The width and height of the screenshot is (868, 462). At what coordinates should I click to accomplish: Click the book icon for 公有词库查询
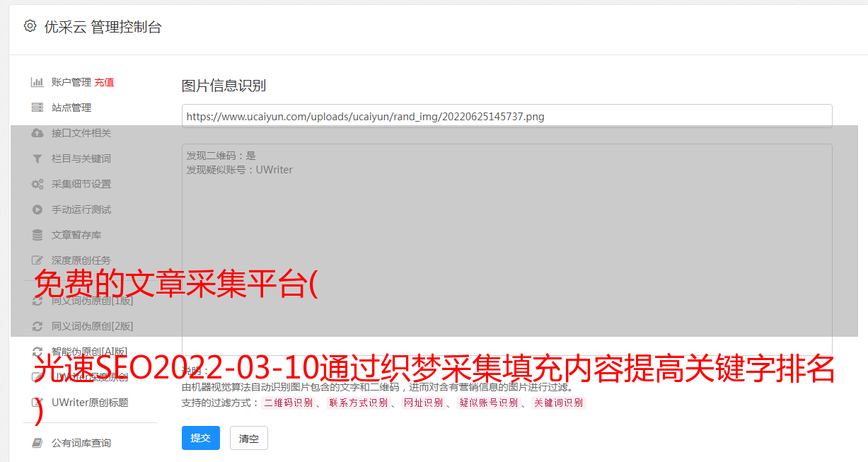pyautogui.click(x=37, y=443)
